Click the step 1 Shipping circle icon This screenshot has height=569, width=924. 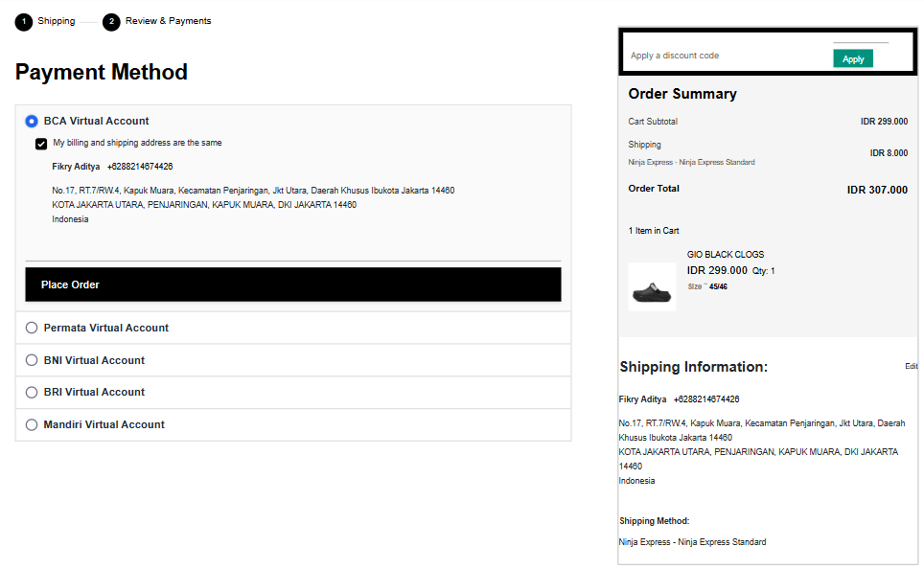pos(23,22)
